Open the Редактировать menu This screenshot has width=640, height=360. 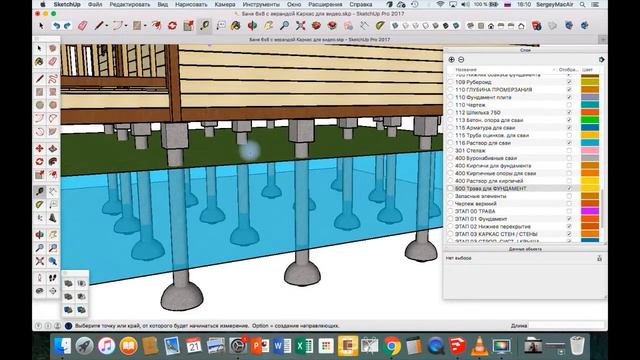tap(129, 4)
